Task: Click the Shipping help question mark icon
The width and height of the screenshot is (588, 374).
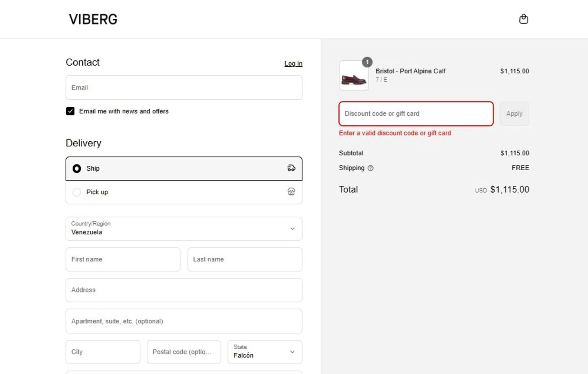Action: (x=370, y=168)
